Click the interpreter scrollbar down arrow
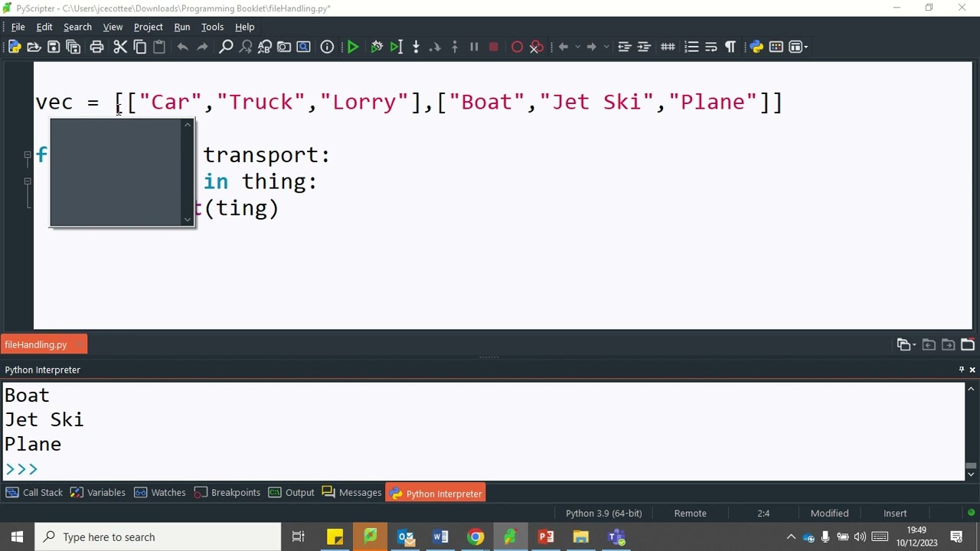The width and height of the screenshot is (980, 551). tap(971, 474)
